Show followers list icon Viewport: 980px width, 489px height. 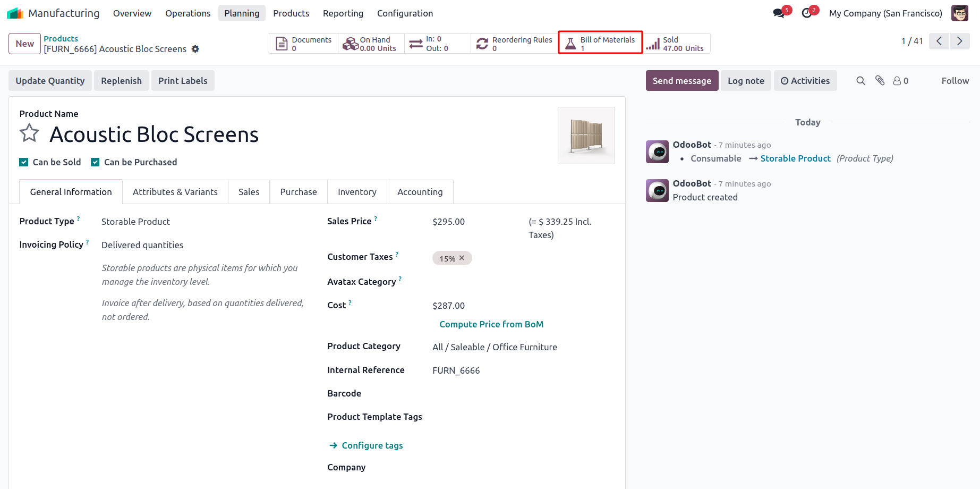[x=900, y=81]
